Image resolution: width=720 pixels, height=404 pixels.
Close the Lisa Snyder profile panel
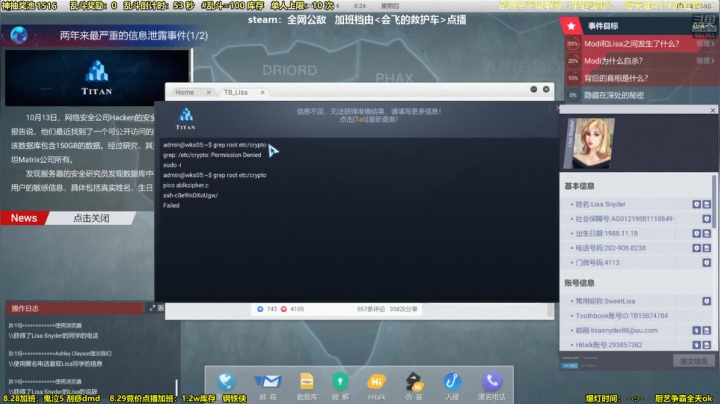tap(713, 110)
